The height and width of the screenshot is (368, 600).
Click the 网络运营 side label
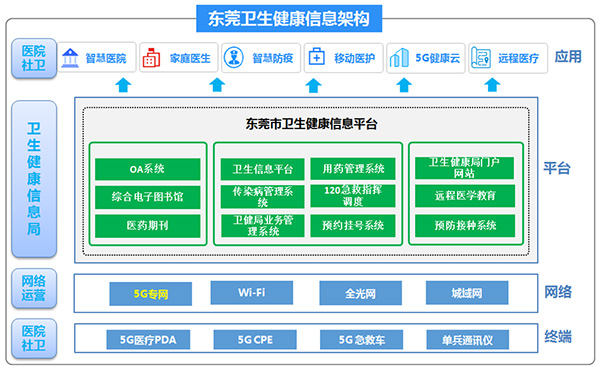pos(34,288)
